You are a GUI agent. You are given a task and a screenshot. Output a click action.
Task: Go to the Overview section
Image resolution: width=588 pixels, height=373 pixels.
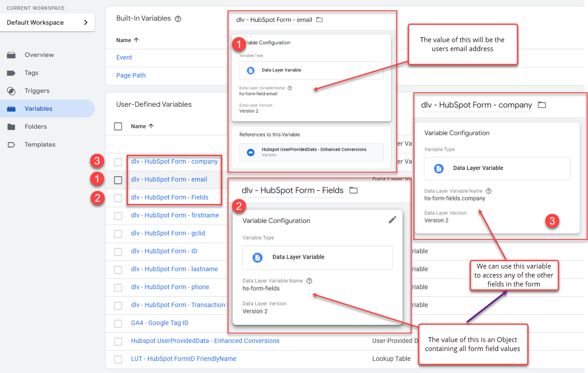click(x=39, y=55)
